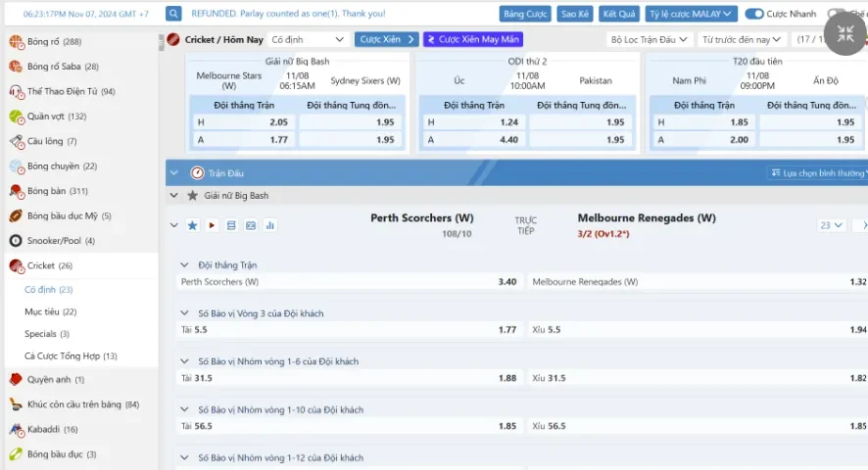Open the Tỷ lệ cược MALAY dropdown
This screenshot has height=470, width=868.
click(x=691, y=14)
